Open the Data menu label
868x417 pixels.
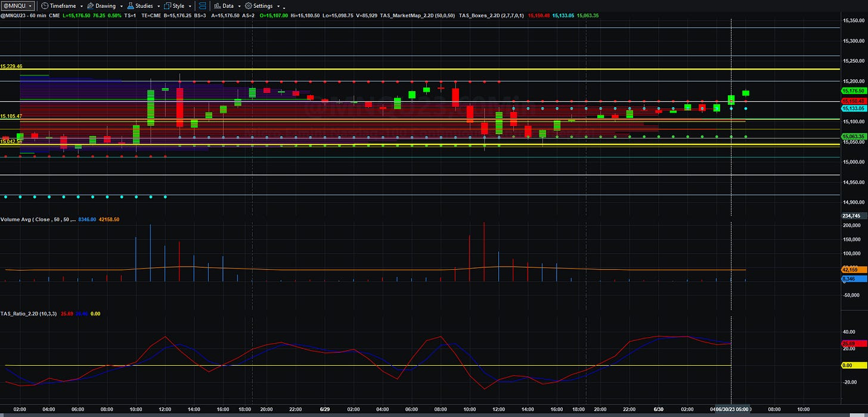(228, 6)
